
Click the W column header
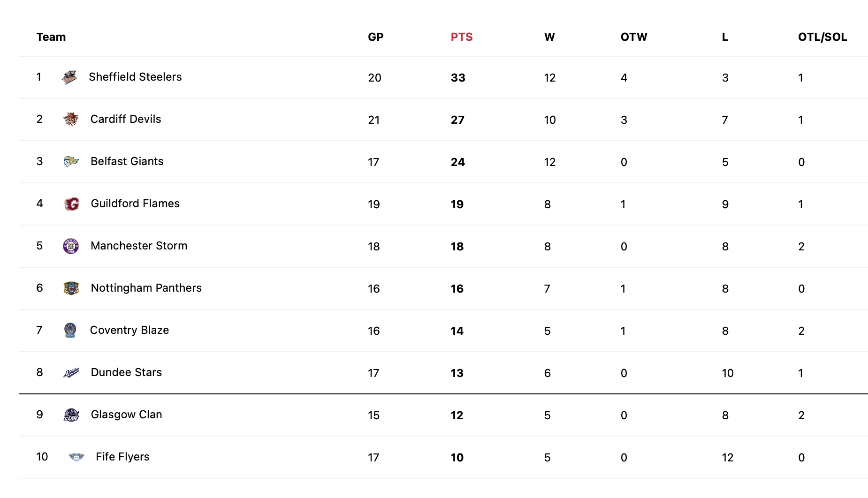[549, 37]
